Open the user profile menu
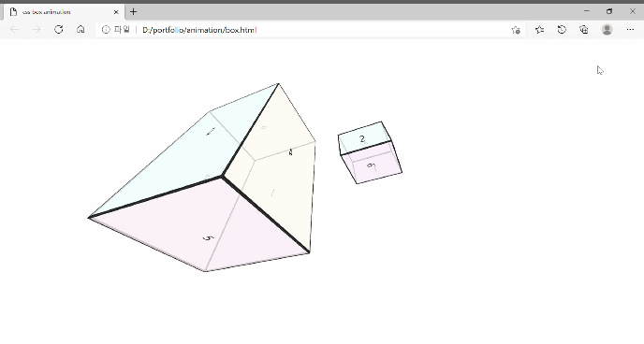 pos(607,30)
